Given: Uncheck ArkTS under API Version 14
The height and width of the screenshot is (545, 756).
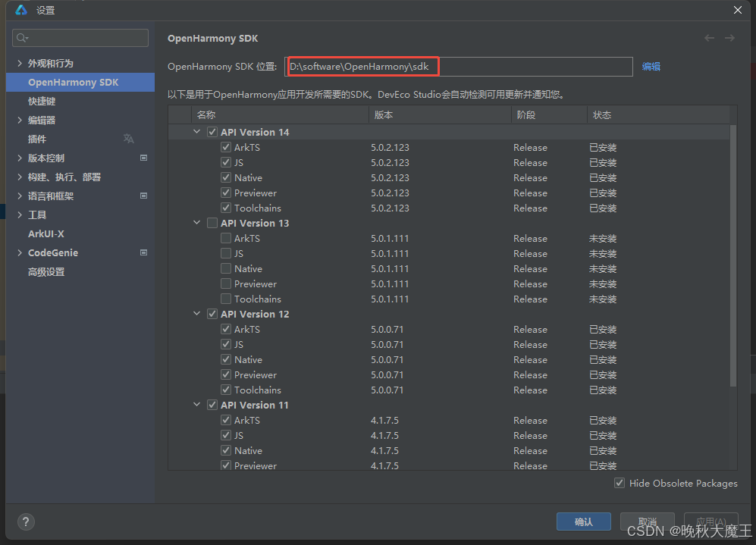Looking at the screenshot, I should coord(225,147).
